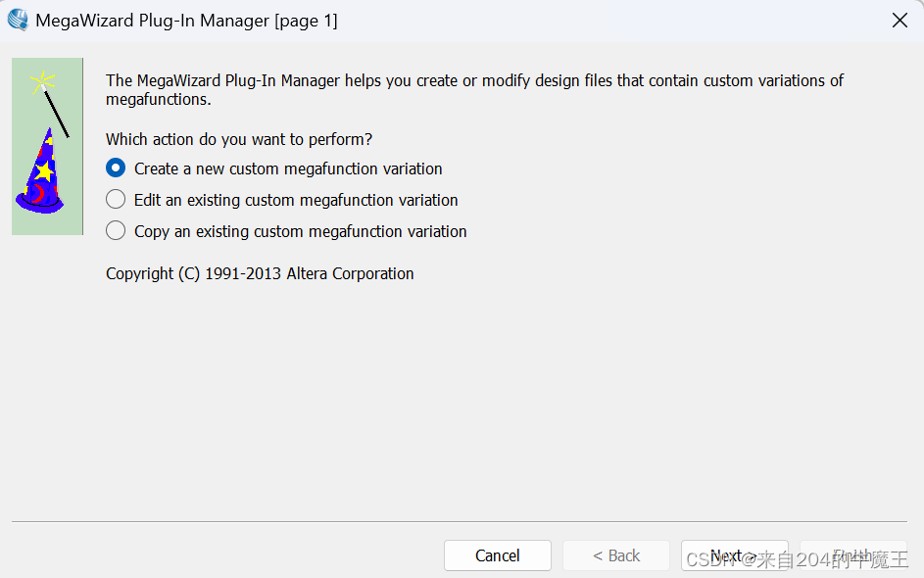Screen dimensions: 924x578
Task: Click the Quartus globe icon in title bar
Action: click(x=18, y=20)
